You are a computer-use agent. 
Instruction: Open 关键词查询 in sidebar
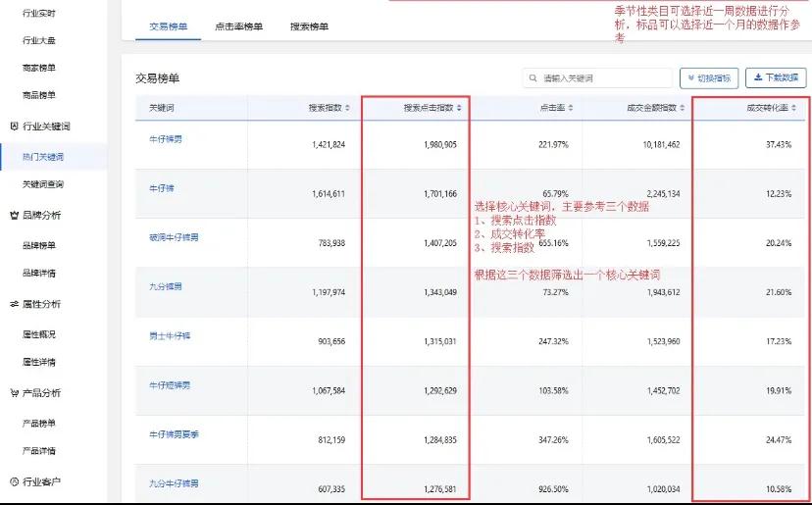tap(43, 184)
